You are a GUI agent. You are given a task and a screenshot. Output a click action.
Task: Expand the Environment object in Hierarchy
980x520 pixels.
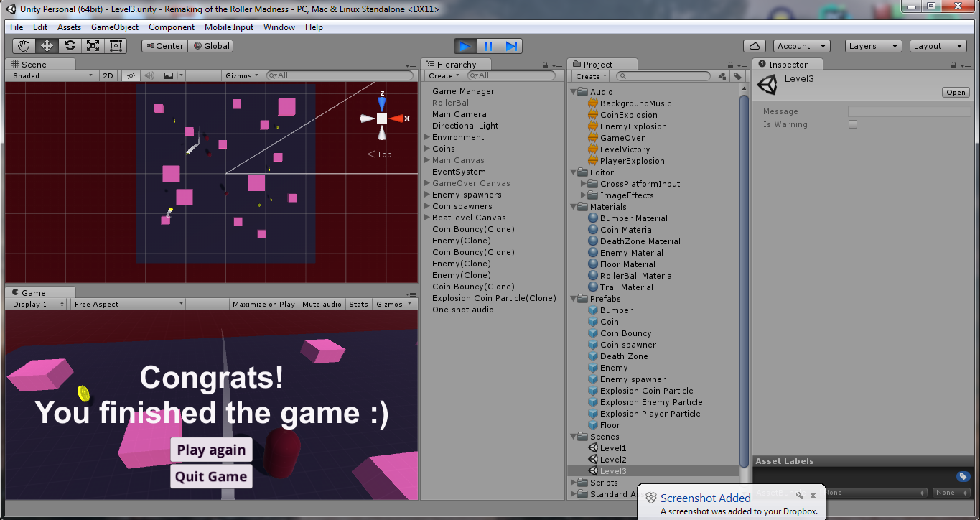click(x=427, y=137)
